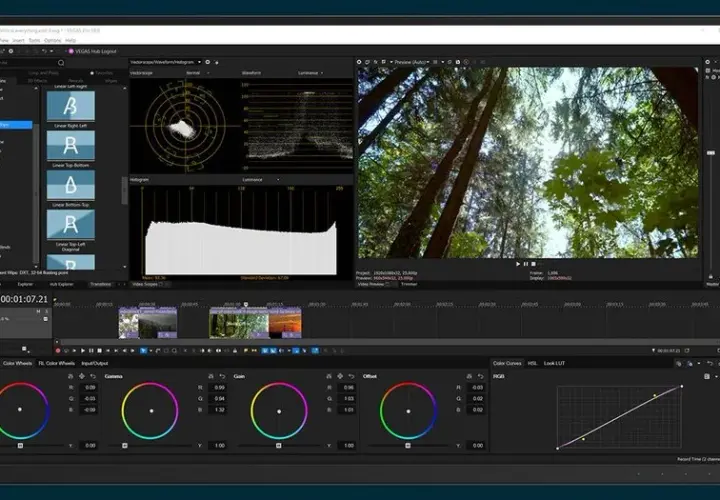Open the Waveform Luminance dropdown
The image size is (720, 500).
click(322, 73)
